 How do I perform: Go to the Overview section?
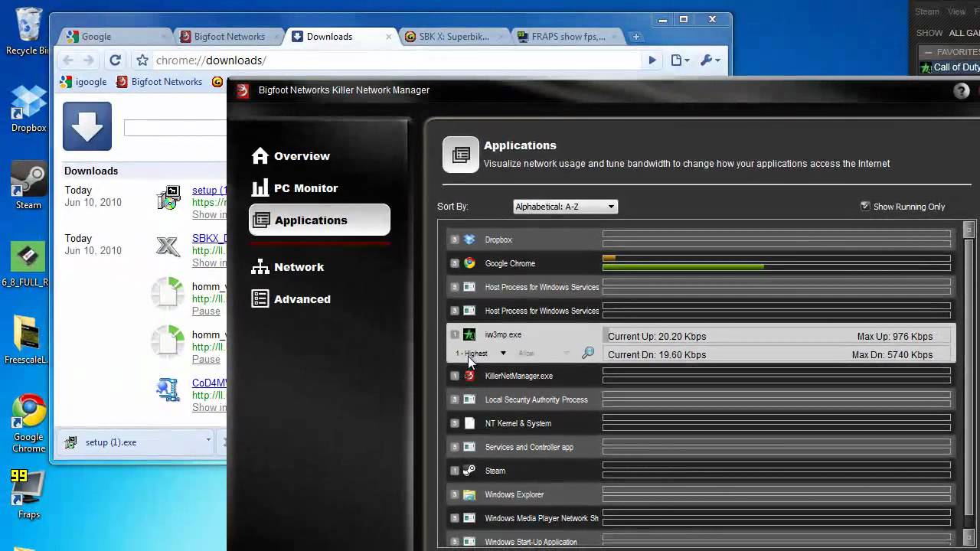[x=302, y=156]
